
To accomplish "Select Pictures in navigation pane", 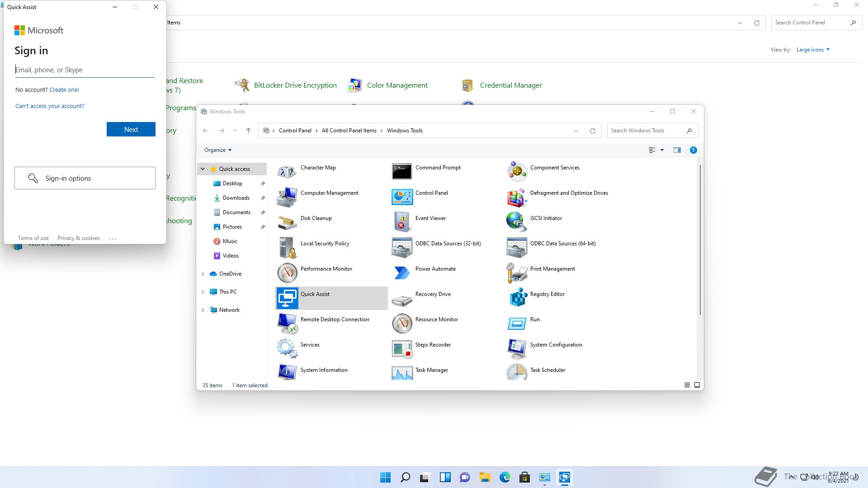I will (x=232, y=227).
